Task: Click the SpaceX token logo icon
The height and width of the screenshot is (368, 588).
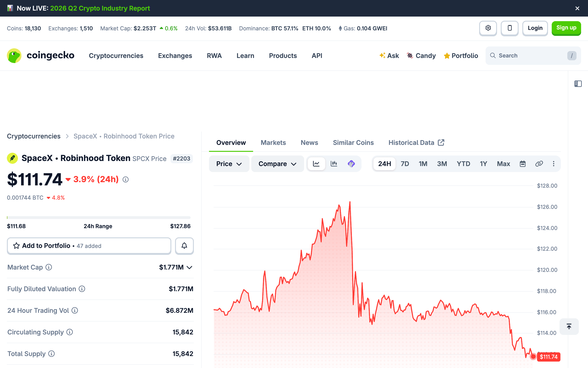Action: click(x=12, y=158)
